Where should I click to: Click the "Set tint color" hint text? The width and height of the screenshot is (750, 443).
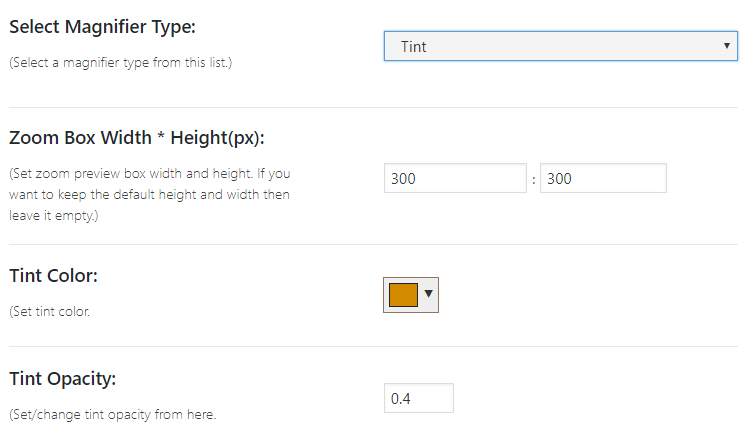[x=50, y=311]
